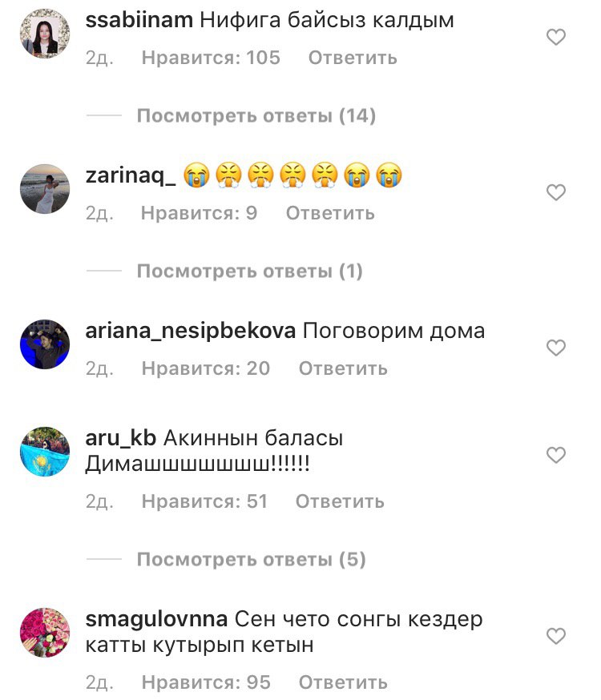Like aru_kb's comment with heart
The height and width of the screenshot is (700, 601).
[x=556, y=455]
